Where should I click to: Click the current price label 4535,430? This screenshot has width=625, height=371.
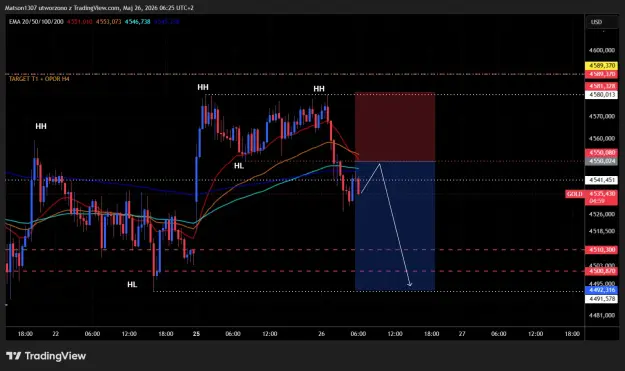coord(601,194)
